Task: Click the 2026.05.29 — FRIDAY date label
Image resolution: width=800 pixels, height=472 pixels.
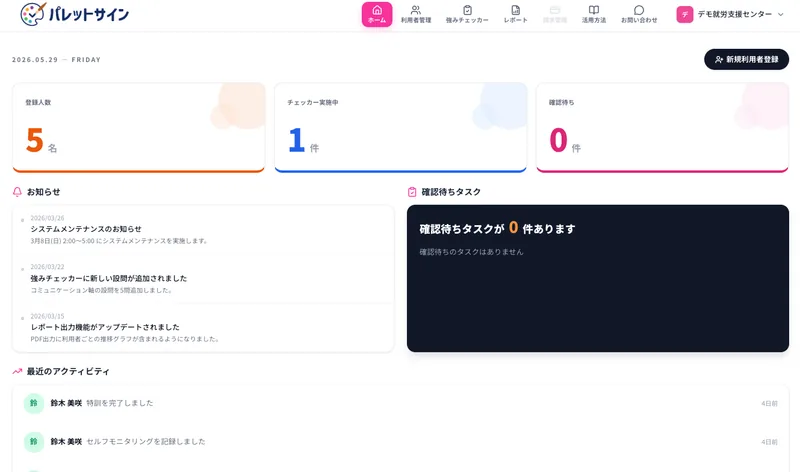Action: pos(57,60)
